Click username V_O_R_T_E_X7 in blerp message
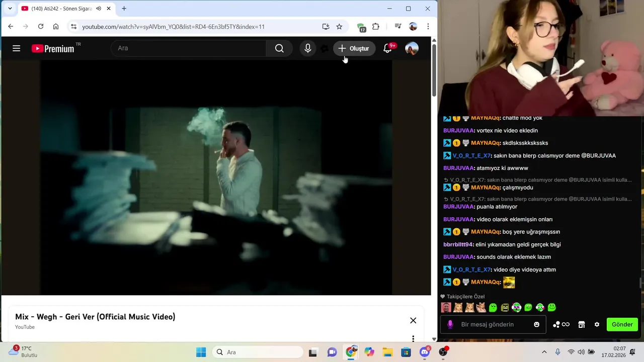Screen dimensions: 644x362 (x=471, y=156)
